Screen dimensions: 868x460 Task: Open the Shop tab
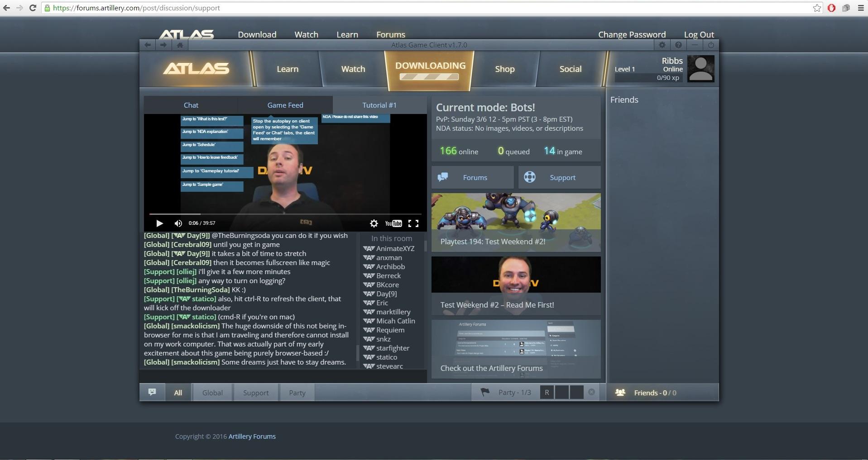[504, 69]
